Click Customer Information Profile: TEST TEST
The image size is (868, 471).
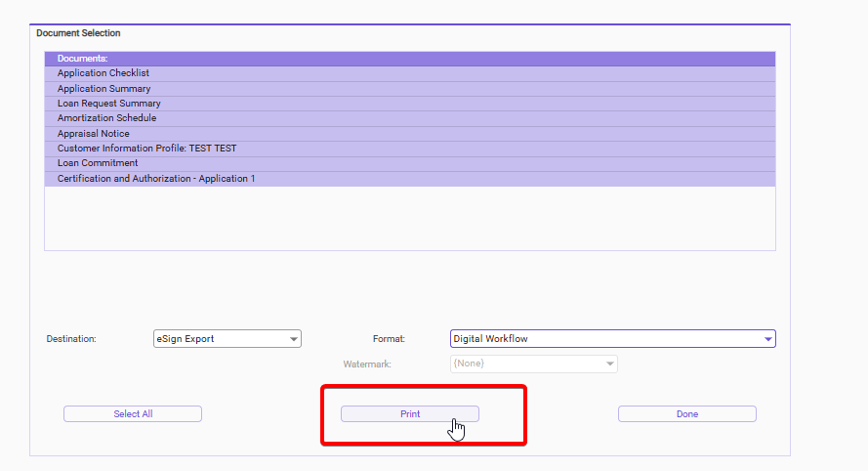(x=146, y=149)
